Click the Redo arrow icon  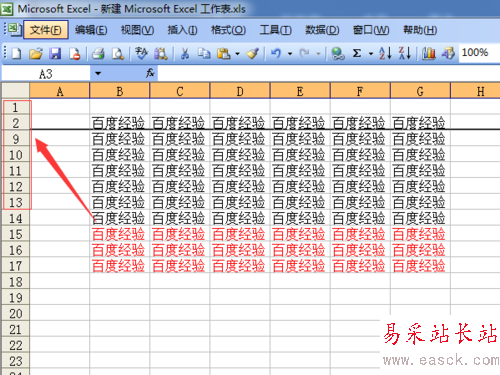[x=304, y=53]
